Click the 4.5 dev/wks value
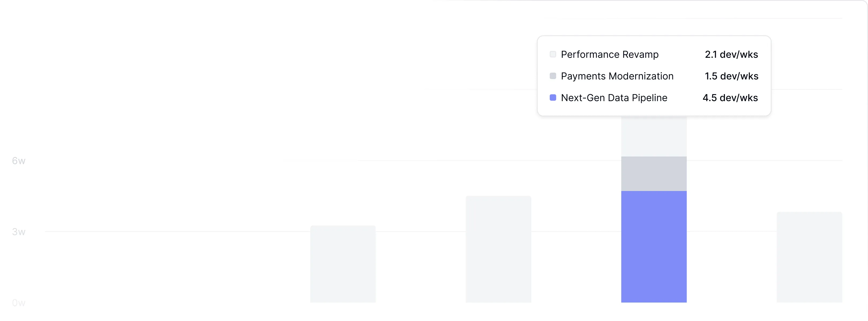The height and width of the screenshot is (321, 868). [730, 98]
